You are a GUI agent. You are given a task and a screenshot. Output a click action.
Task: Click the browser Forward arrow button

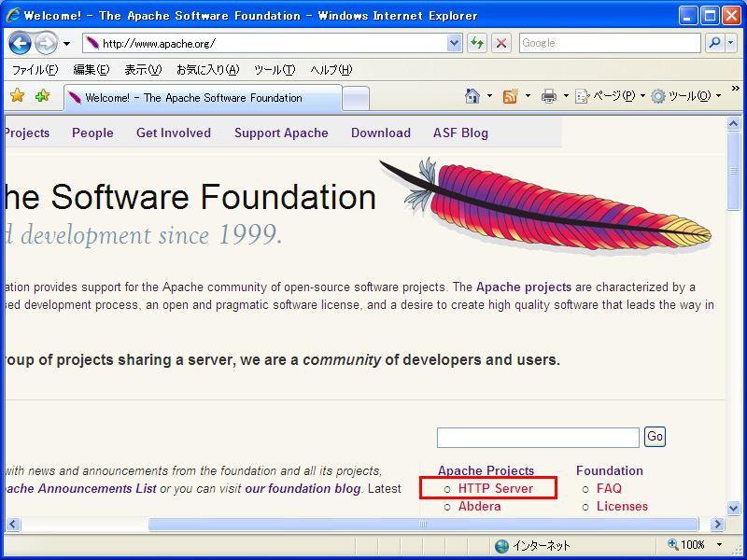click(46, 43)
